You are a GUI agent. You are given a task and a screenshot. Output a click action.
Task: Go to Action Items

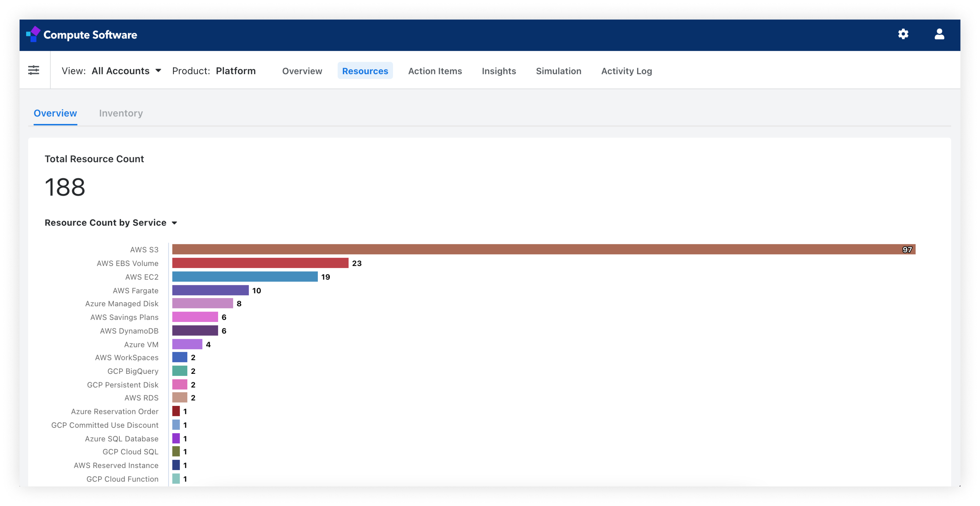(435, 71)
